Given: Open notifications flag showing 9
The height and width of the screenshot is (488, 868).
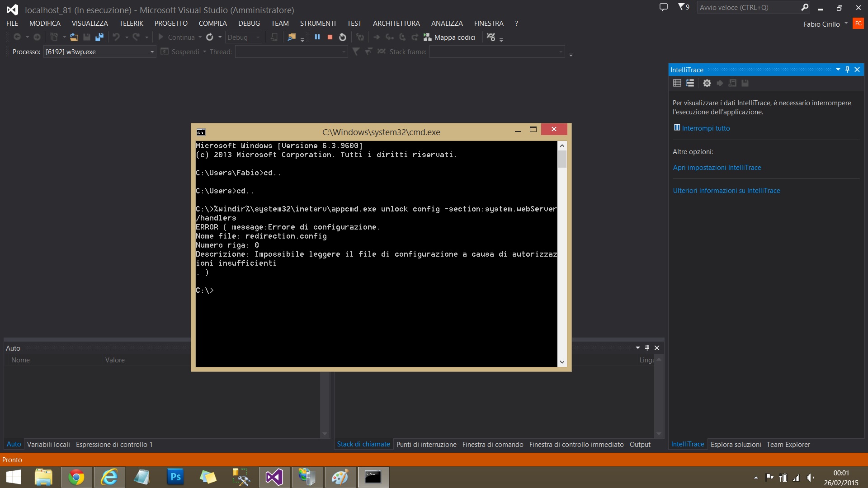Looking at the screenshot, I should click(684, 7).
